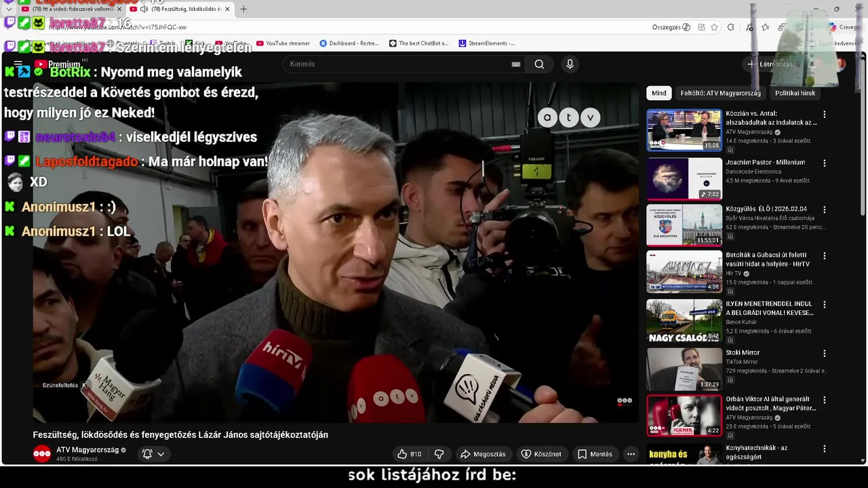Select the Feltöltő: ATV Magyarország chip

click(x=720, y=93)
